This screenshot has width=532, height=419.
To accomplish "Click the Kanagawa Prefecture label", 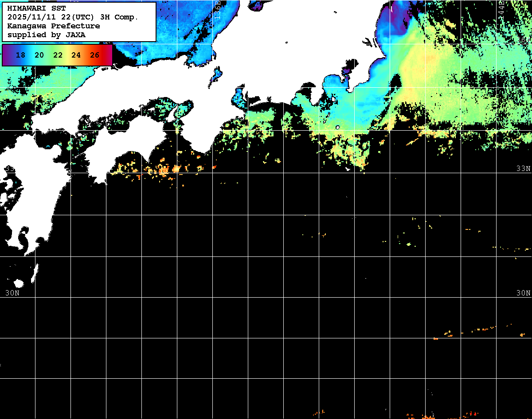I will (53, 26).
